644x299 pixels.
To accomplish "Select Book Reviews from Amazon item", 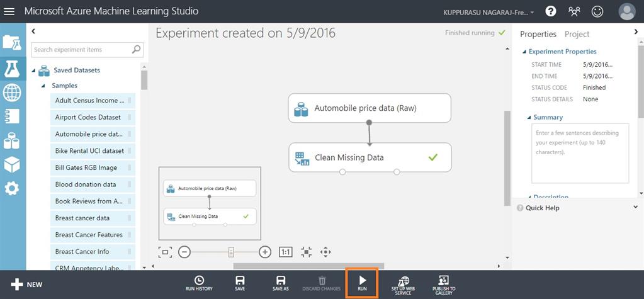I will coord(93,201).
